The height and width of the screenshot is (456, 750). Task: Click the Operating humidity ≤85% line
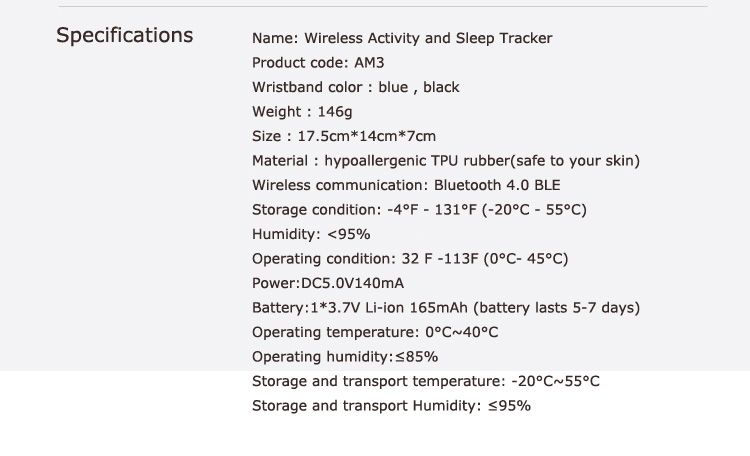(x=345, y=356)
